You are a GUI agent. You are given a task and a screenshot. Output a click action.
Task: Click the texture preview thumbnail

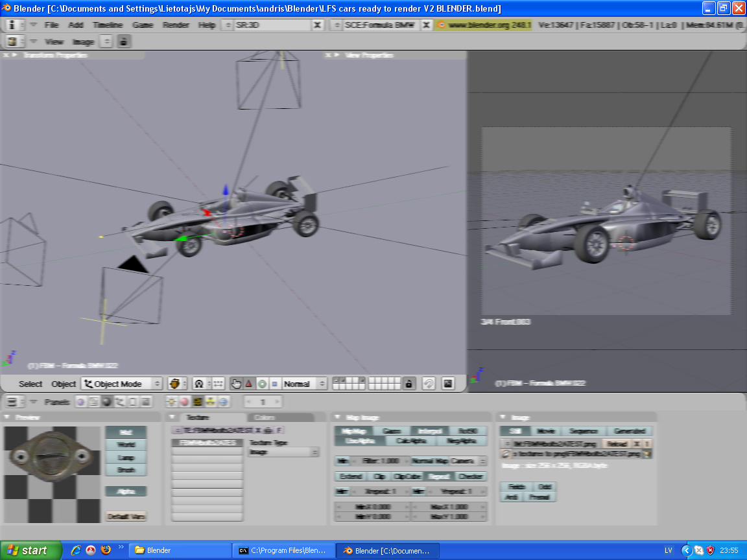[52, 474]
